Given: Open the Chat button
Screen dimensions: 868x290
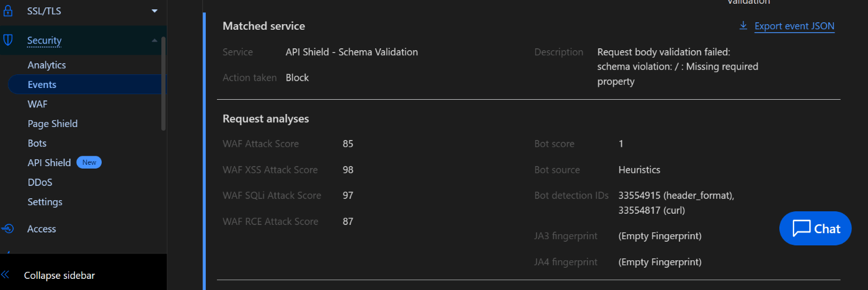Looking at the screenshot, I should pyautogui.click(x=815, y=228).
